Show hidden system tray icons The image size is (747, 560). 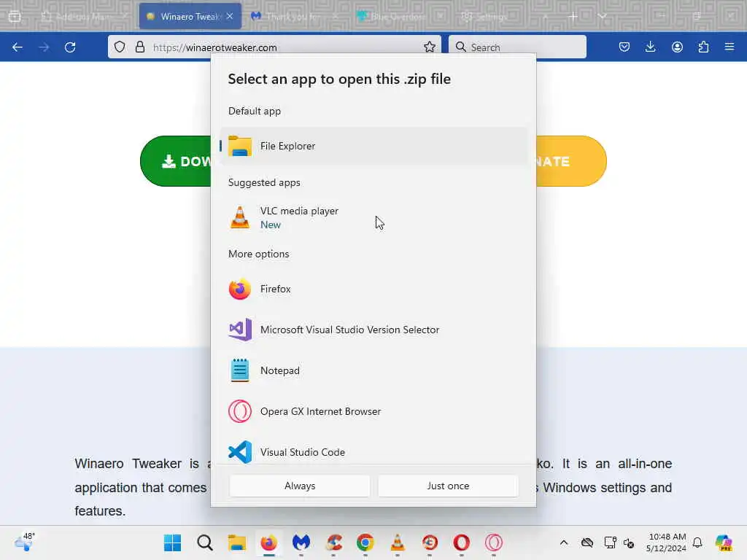pyautogui.click(x=564, y=542)
